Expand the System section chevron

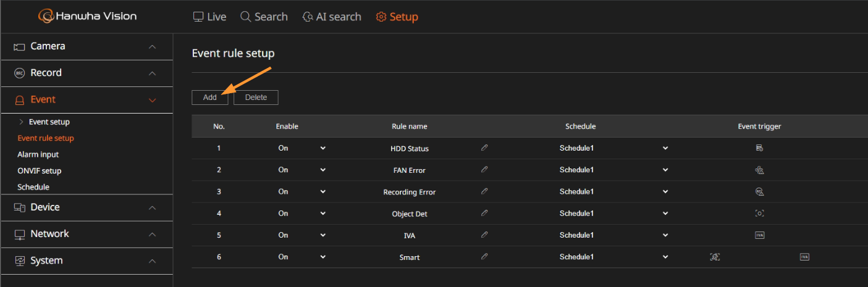point(153,261)
